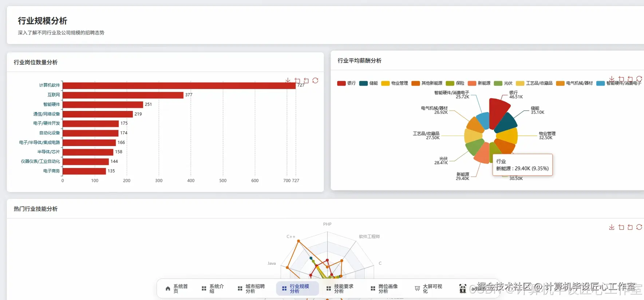
Task: Click the 半导体/芯片 axis label
Action: (x=49, y=152)
